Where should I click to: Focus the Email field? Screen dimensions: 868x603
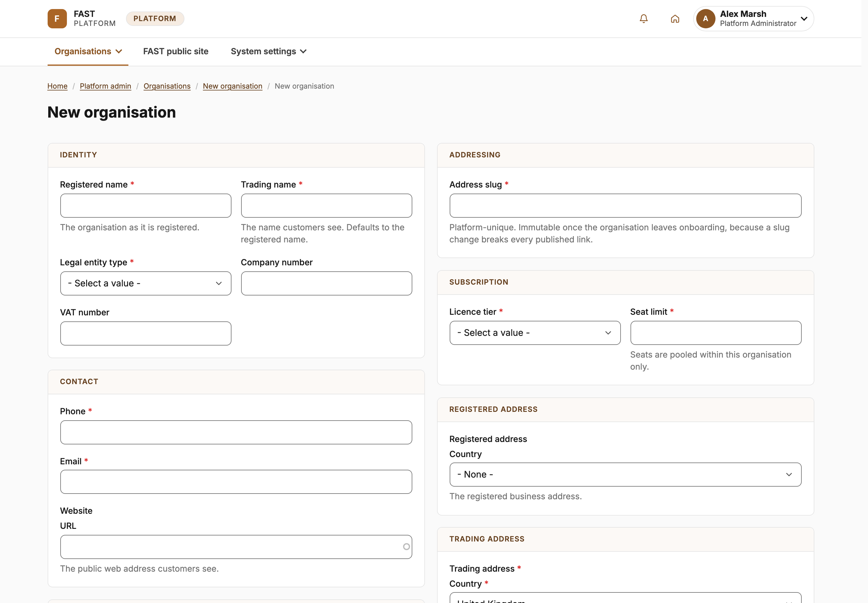pos(236,482)
